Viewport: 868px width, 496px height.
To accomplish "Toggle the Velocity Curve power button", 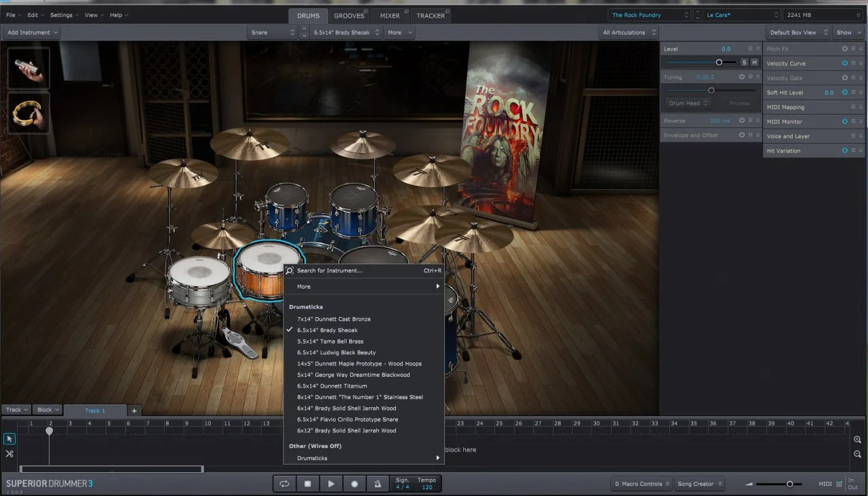I will point(845,63).
